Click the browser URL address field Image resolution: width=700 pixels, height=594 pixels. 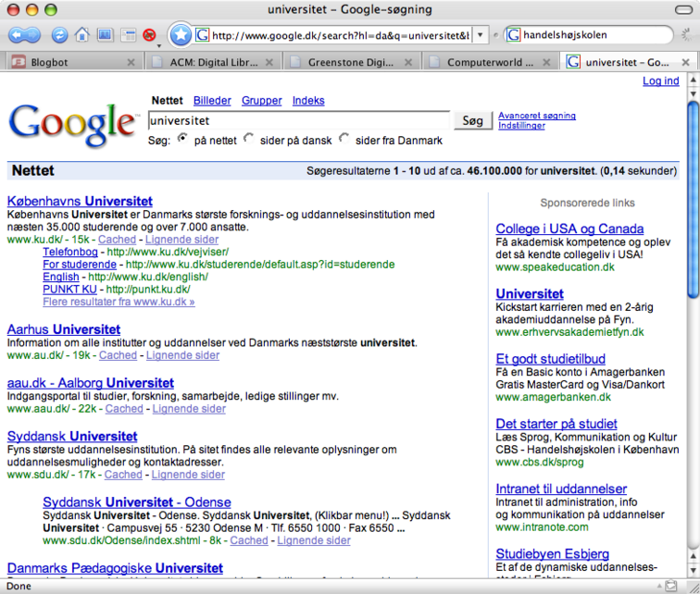(x=340, y=35)
